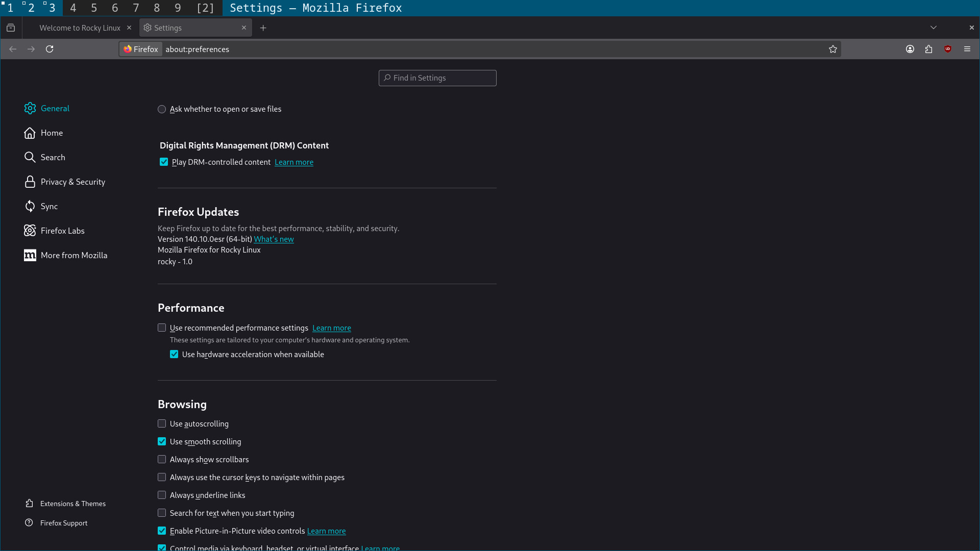Open Picture-in-Picture Learn more link

[x=326, y=531]
